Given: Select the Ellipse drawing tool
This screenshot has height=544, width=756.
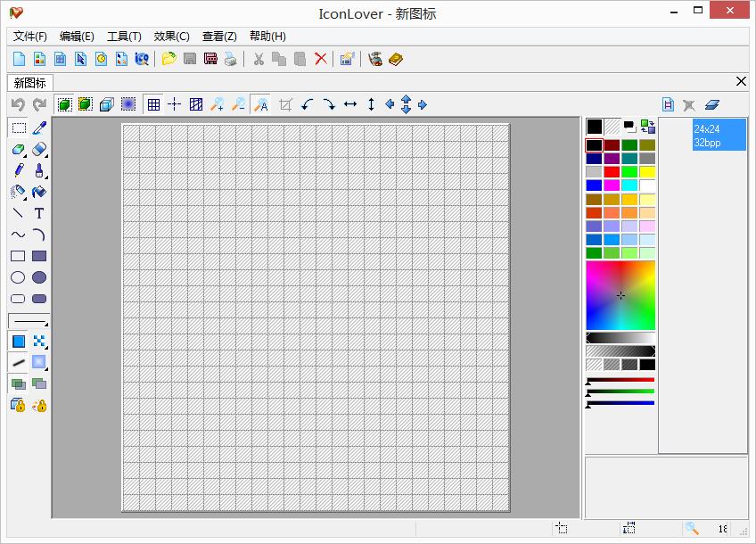Looking at the screenshot, I should [20, 277].
